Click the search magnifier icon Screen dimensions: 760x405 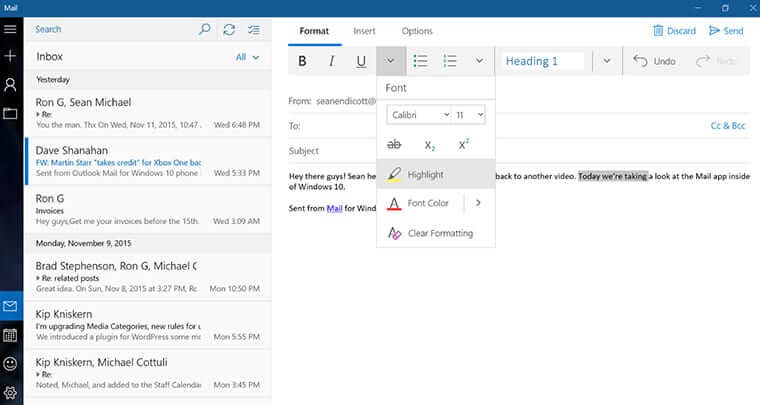205,30
